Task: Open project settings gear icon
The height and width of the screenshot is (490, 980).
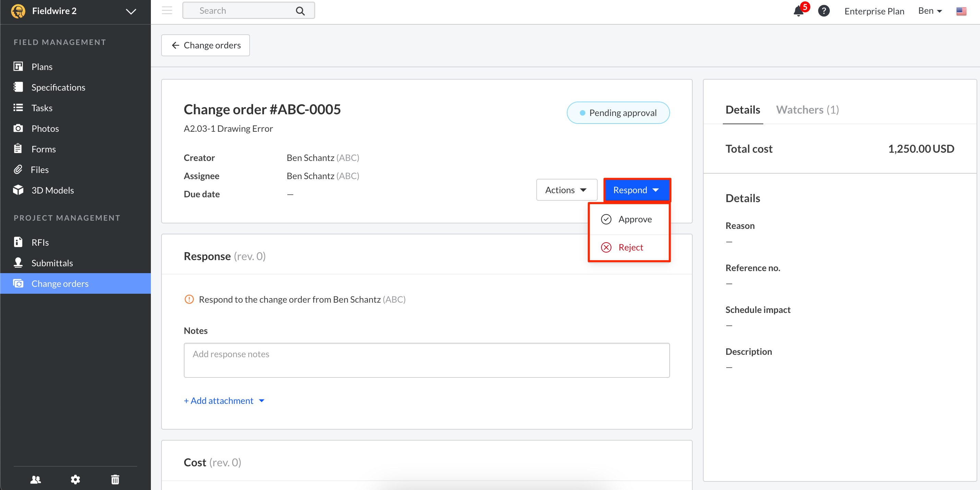Action: click(75, 479)
